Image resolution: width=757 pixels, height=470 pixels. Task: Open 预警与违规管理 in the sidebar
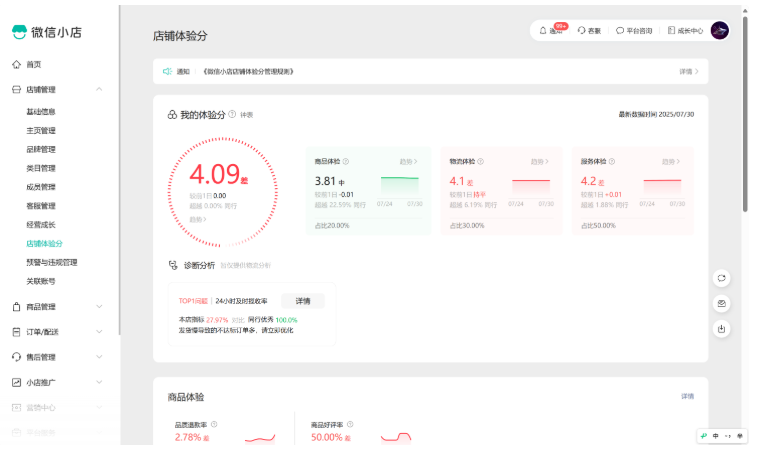pos(51,262)
